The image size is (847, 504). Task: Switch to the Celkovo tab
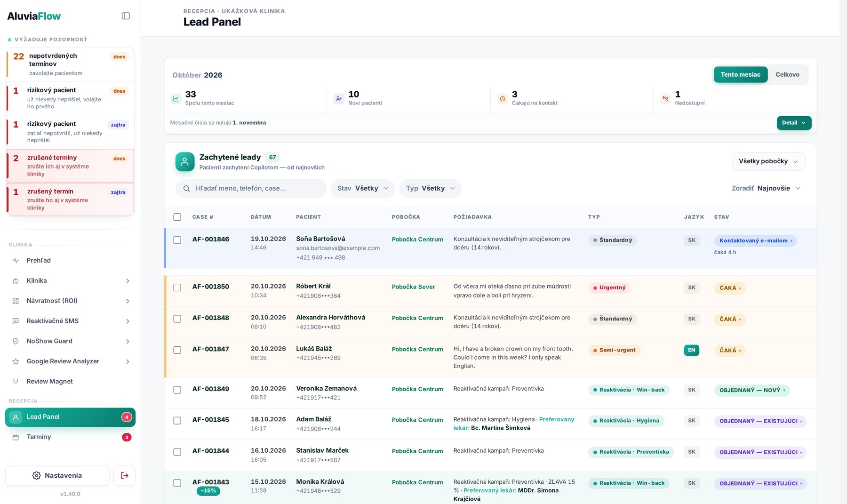tap(787, 75)
